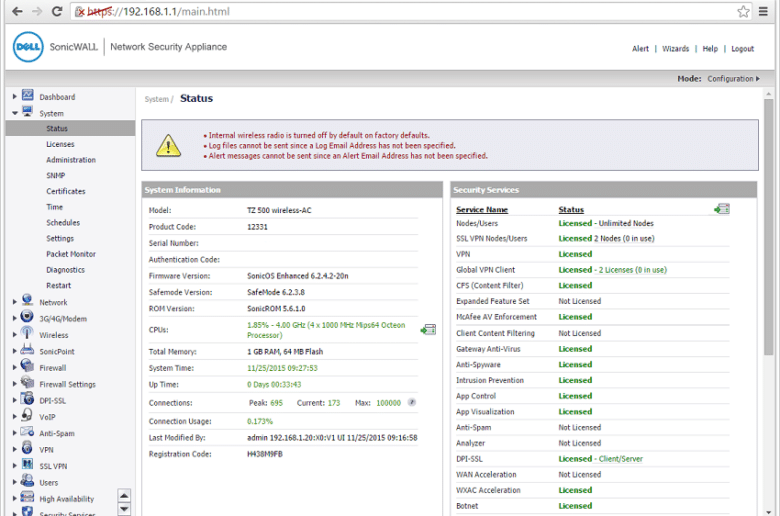Click the CPUs usage link text
The image size is (780, 516).
[x=326, y=330]
